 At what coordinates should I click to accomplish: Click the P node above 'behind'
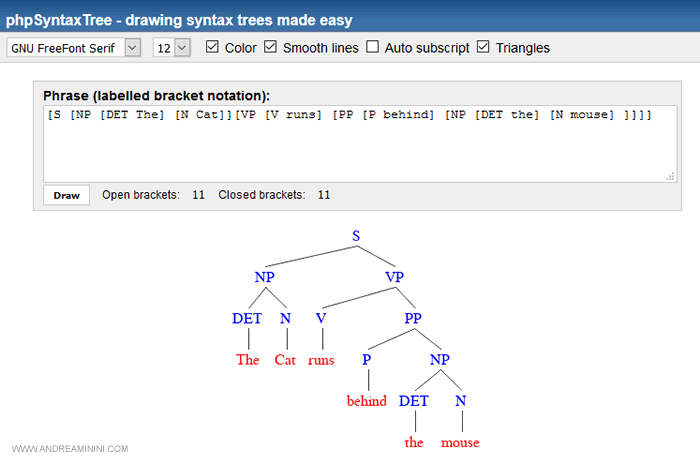[x=367, y=359]
